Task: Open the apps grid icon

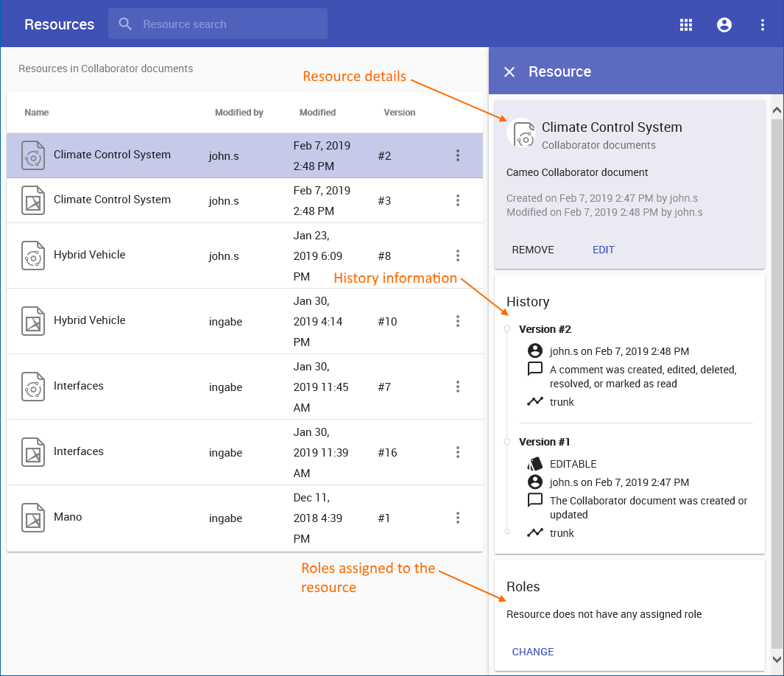Action: pyautogui.click(x=686, y=24)
